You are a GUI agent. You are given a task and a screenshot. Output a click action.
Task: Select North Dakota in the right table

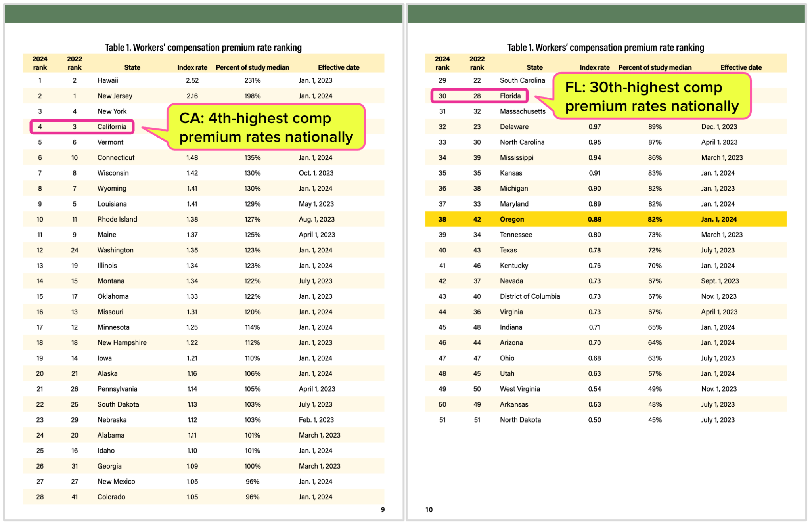[520, 420]
